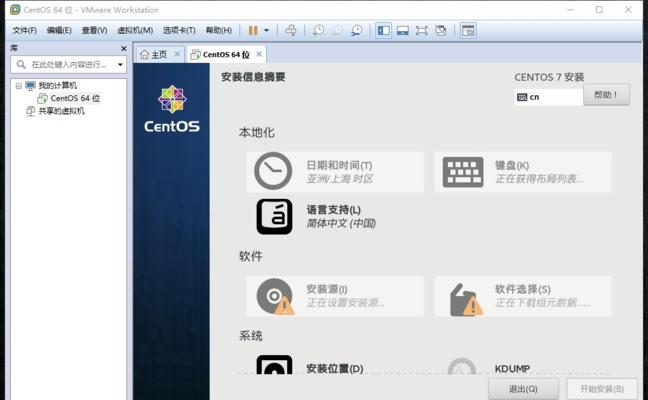This screenshot has height=400, width=648.
Task: Close the 主页 tab
Action: tap(177, 54)
